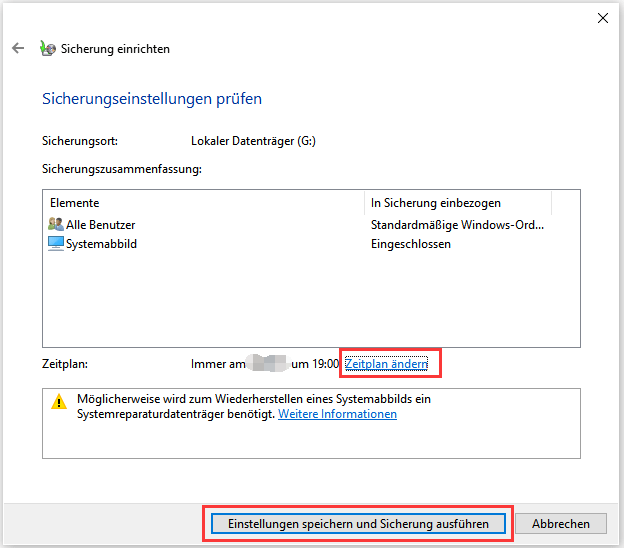Click the Standardmäßige Windows-Ord... cell
This screenshot has height=548, width=624.
tap(457, 225)
